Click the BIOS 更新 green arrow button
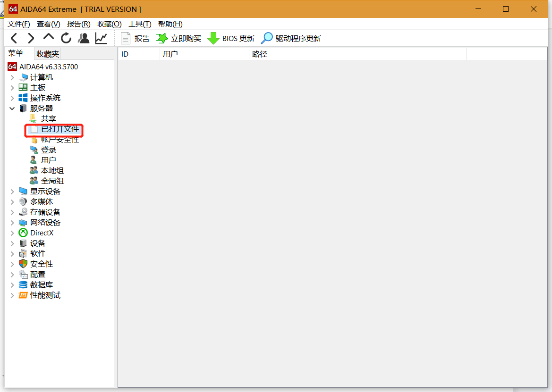This screenshot has width=552, height=392. 231,39
